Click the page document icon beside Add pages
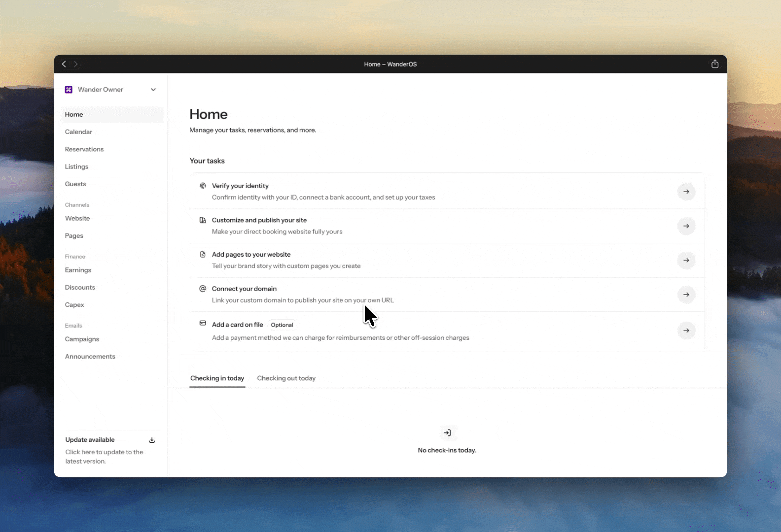Screen dimensions: 781x532 pos(203,254)
